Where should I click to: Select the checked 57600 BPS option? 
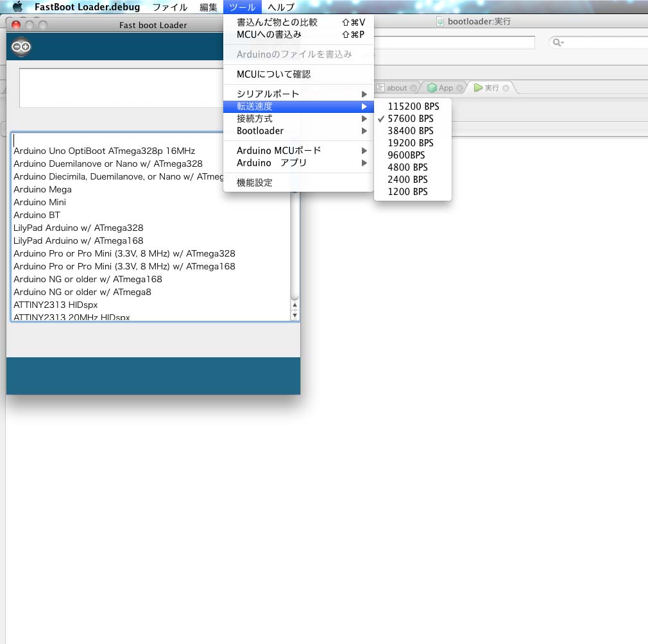(413, 119)
